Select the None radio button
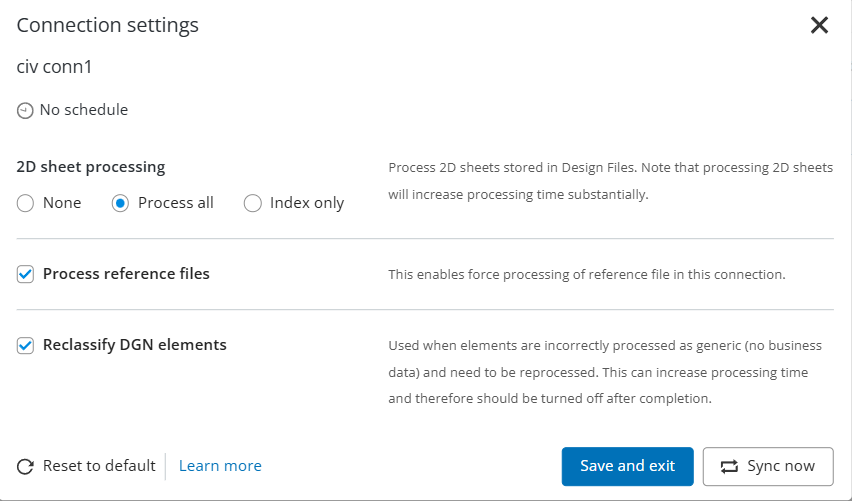 tap(26, 203)
